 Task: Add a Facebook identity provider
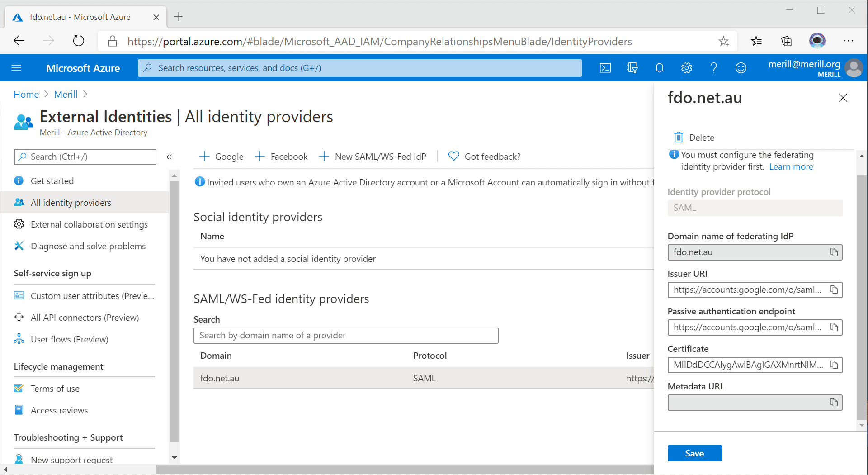281,157
